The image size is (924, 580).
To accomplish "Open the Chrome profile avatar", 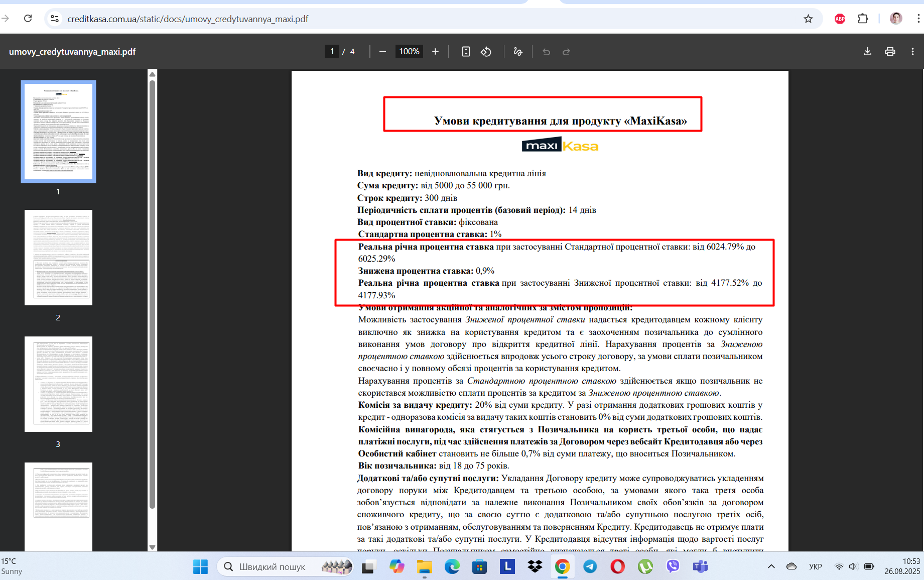I will coord(896,19).
